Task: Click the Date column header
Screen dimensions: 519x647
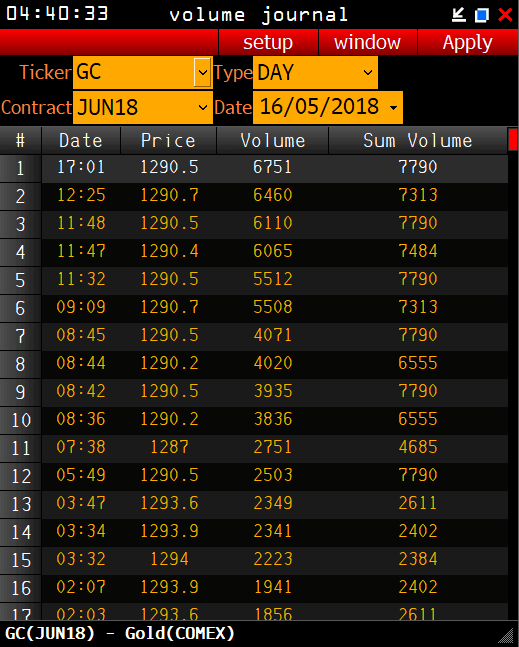Action: point(81,141)
